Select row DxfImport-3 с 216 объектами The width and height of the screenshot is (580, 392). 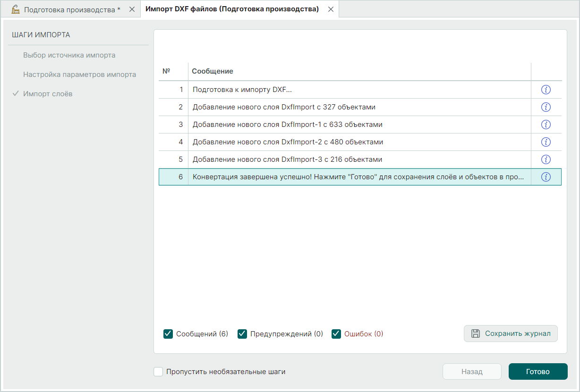(x=360, y=159)
